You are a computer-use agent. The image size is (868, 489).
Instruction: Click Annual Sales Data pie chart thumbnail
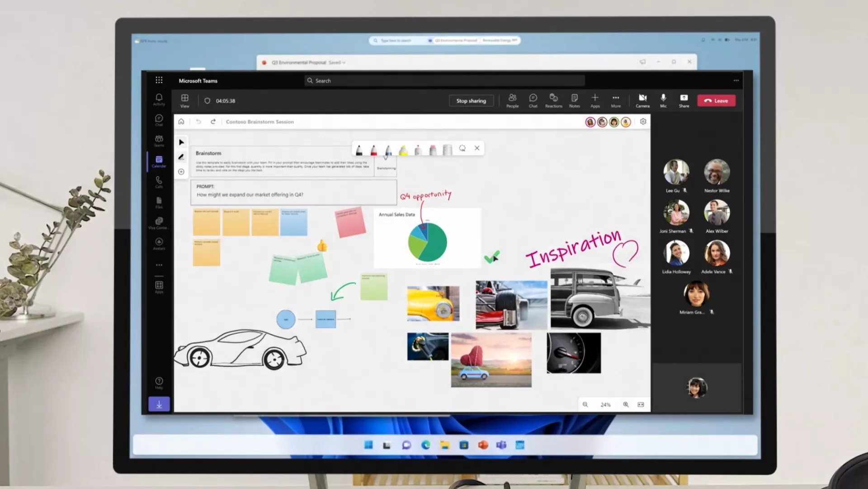coord(427,237)
